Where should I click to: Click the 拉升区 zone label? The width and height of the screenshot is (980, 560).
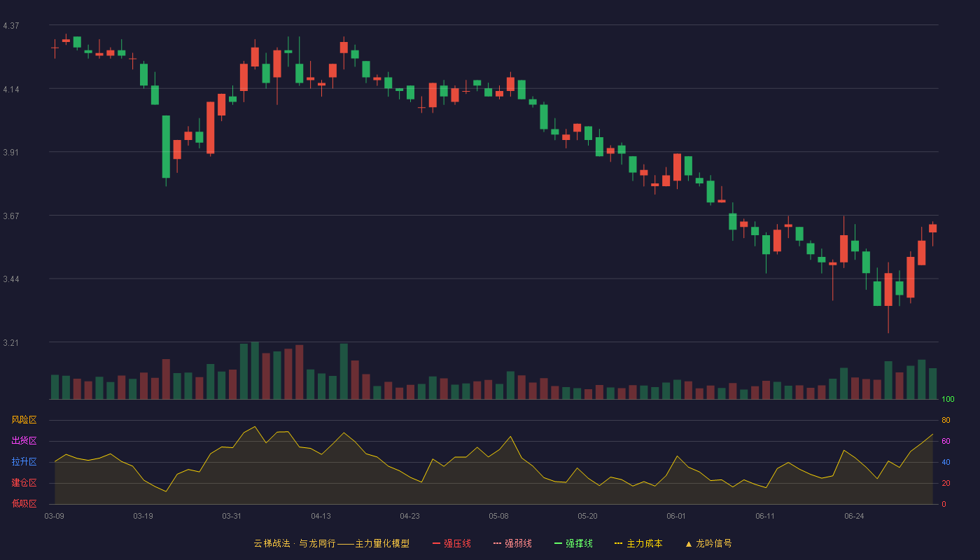click(x=24, y=462)
